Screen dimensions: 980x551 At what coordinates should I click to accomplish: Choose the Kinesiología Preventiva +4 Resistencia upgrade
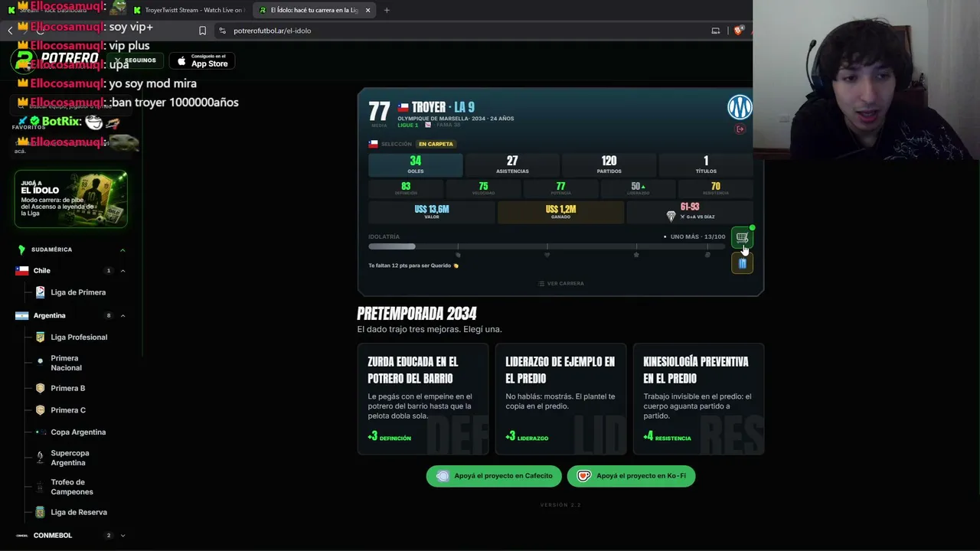pos(698,399)
